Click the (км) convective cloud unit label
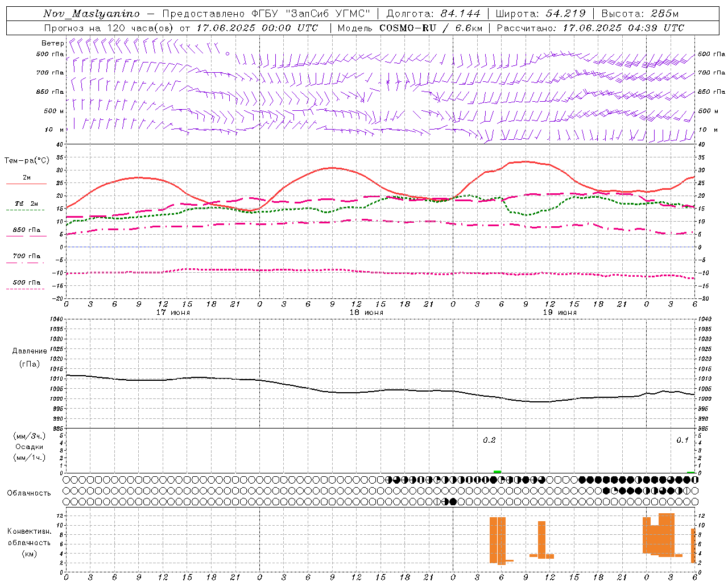 pos(30,554)
